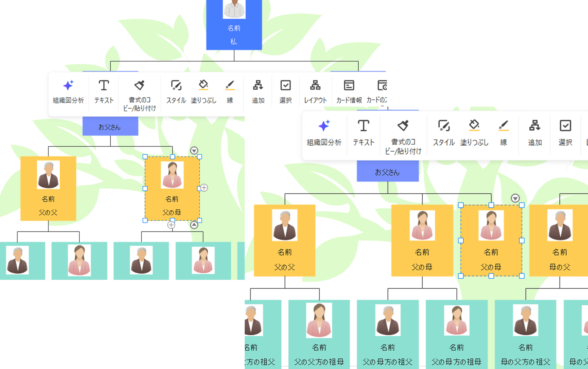Select 父の父方の祖母 teal card
Image resolution: width=588 pixels, height=369 pixels.
(319, 334)
